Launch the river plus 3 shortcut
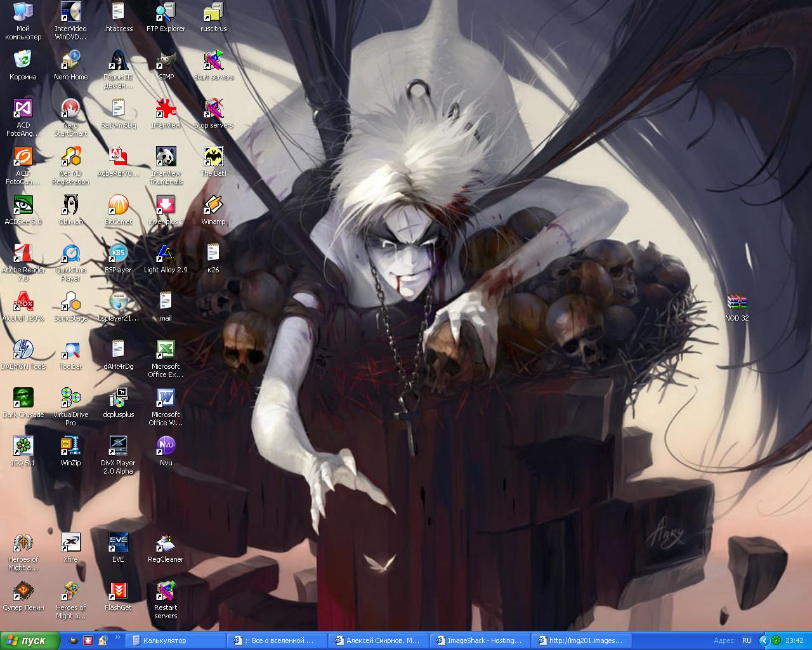The height and width of the screenshot is (650, 812). click(x=166, y=210)
